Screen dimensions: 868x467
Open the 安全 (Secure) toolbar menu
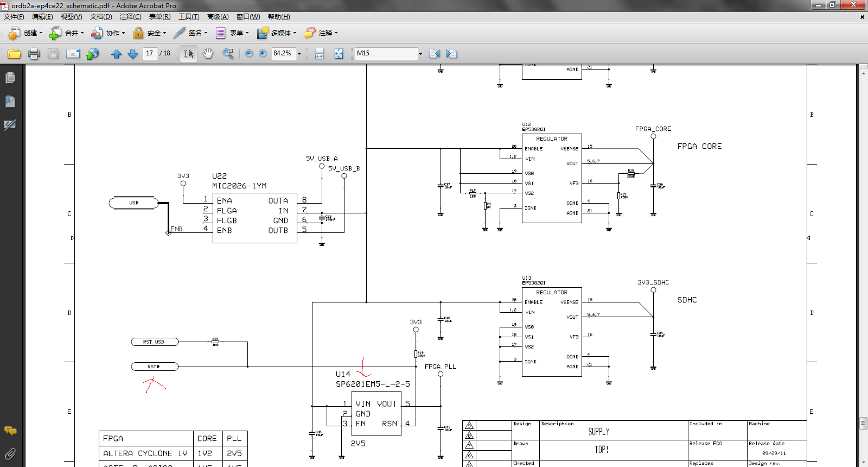pos(149,33)
